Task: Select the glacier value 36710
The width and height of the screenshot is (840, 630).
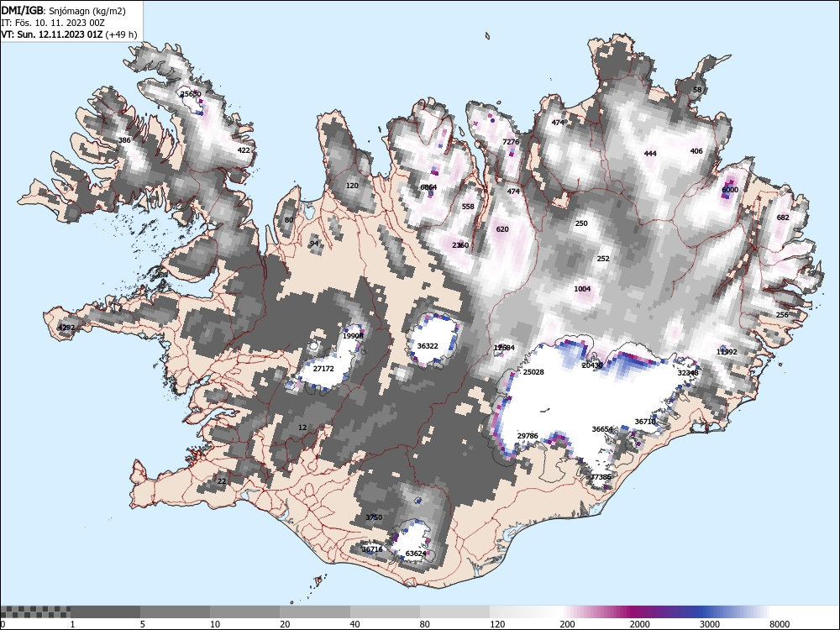Action: coord(645,422)
